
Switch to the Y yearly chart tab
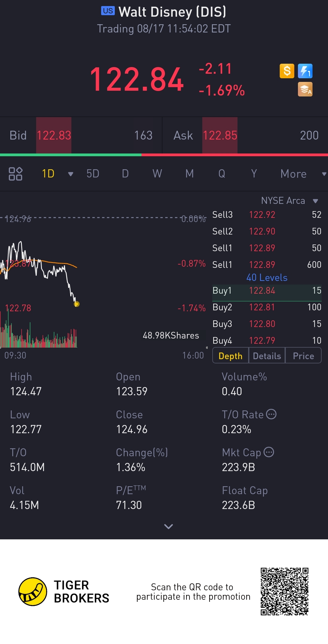pyautogui.click(x=254, y=174)
